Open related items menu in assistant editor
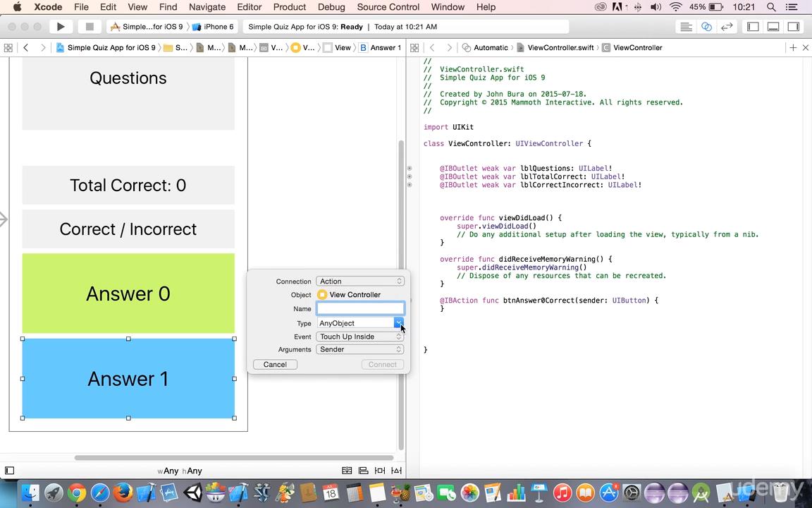The image size is (812, 508). point(414,48)
